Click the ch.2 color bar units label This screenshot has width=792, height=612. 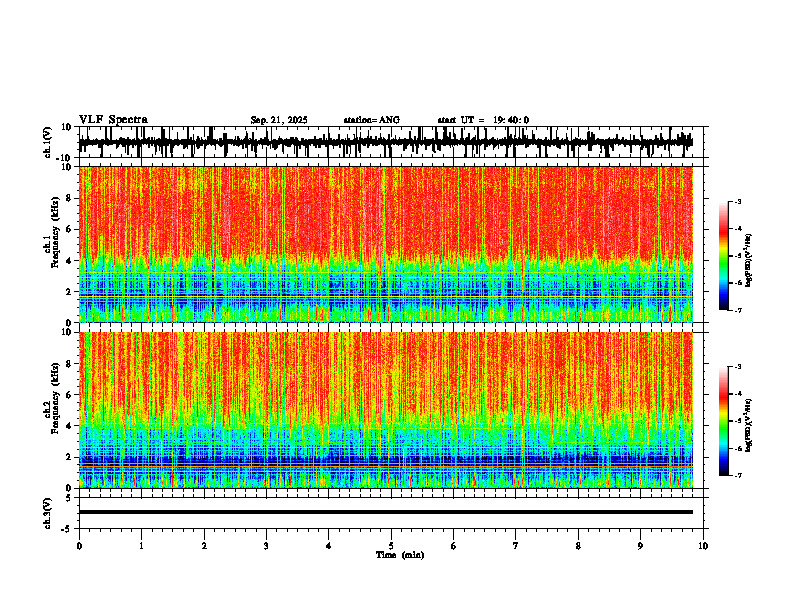749,425
